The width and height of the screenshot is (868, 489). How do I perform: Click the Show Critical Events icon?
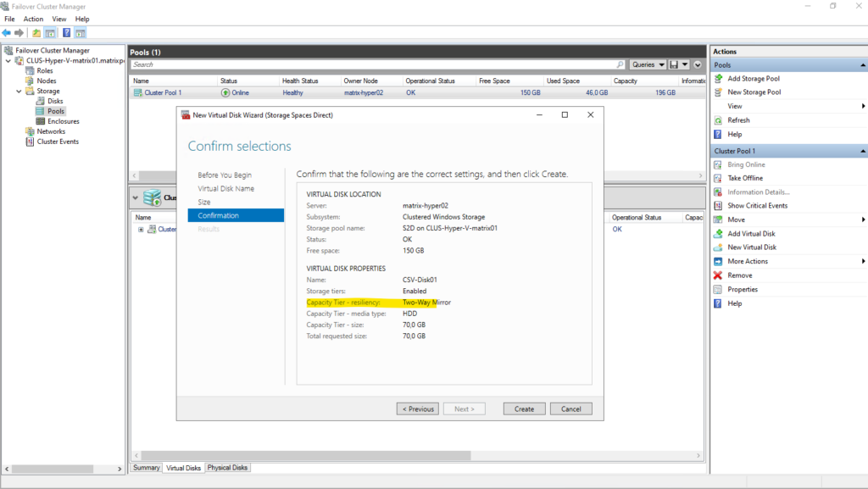[x=718, y=206]
